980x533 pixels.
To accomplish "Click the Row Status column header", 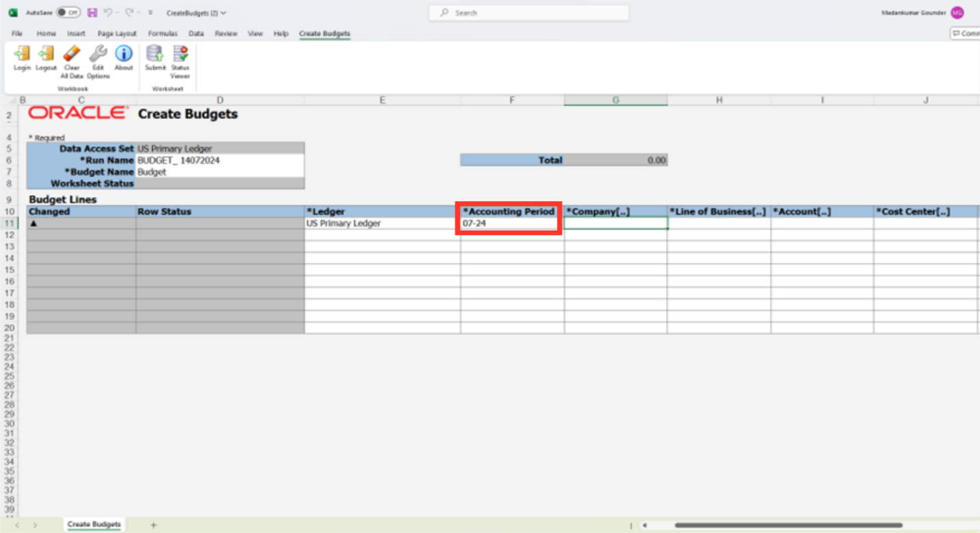I will pyautogui.click(x=220, y=211).
